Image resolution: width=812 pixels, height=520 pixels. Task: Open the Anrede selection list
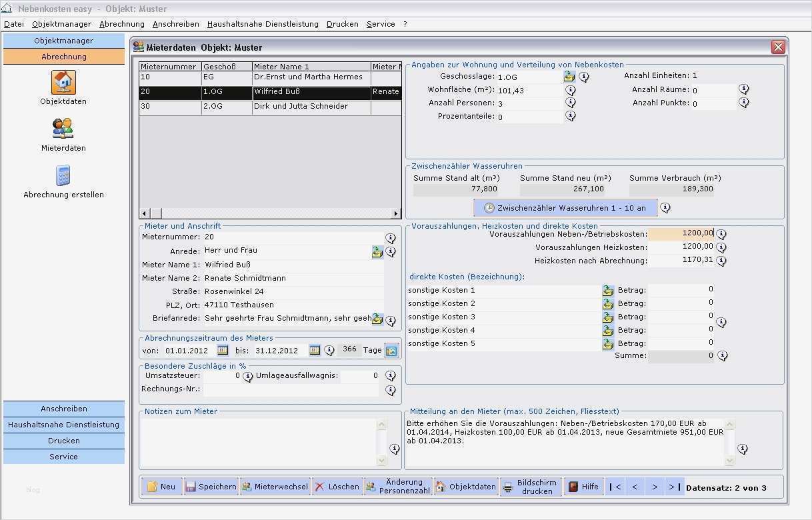(x=377, y=251)
